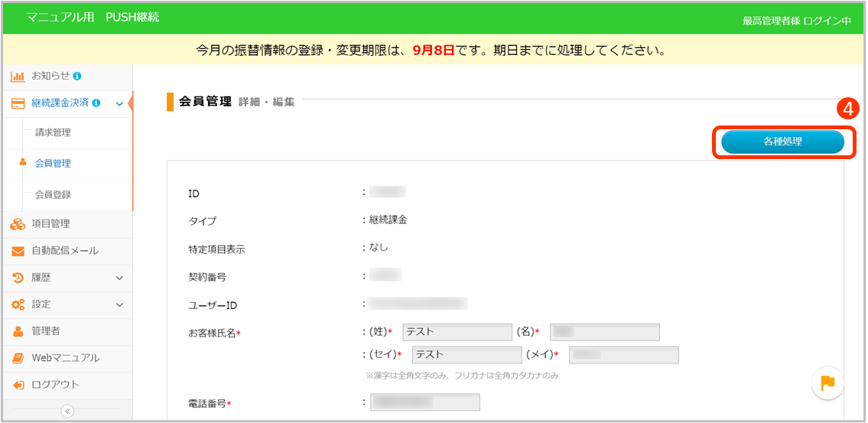Screen dimensions: 868x423
Task: Click the 設定 gears icon
Action: point(18,304)
